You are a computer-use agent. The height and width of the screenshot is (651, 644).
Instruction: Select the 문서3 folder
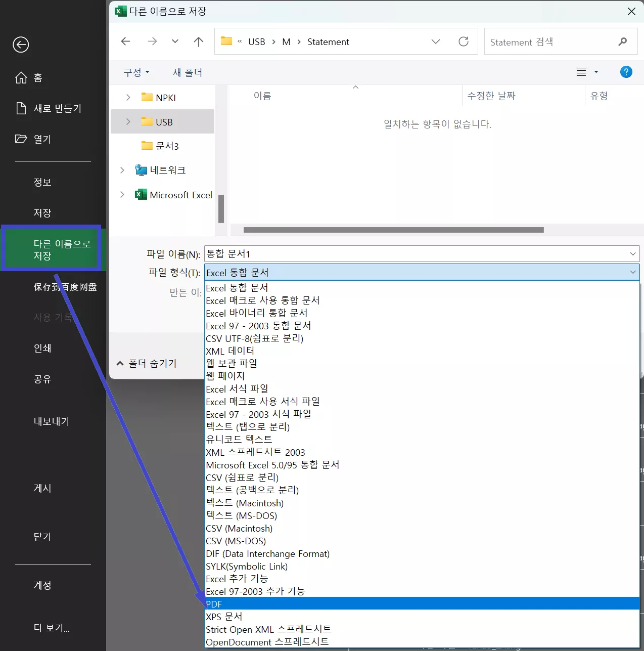pos(160,146)
